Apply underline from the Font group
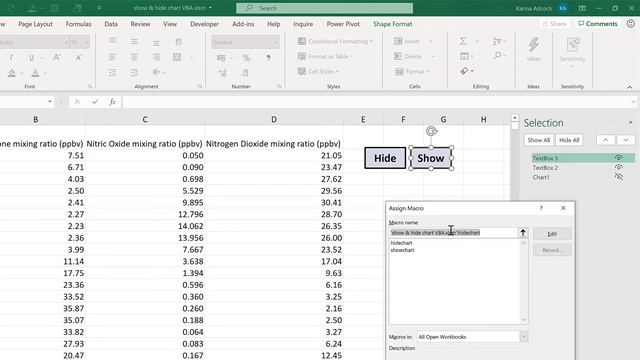 (31, 58)
